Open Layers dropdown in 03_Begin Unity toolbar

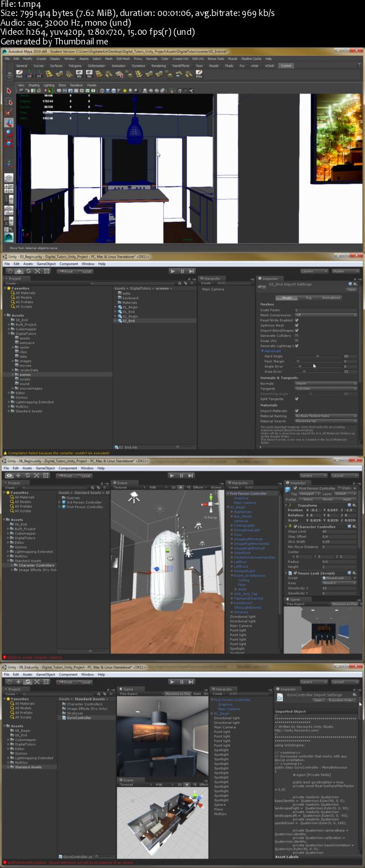tap(314, 271)
